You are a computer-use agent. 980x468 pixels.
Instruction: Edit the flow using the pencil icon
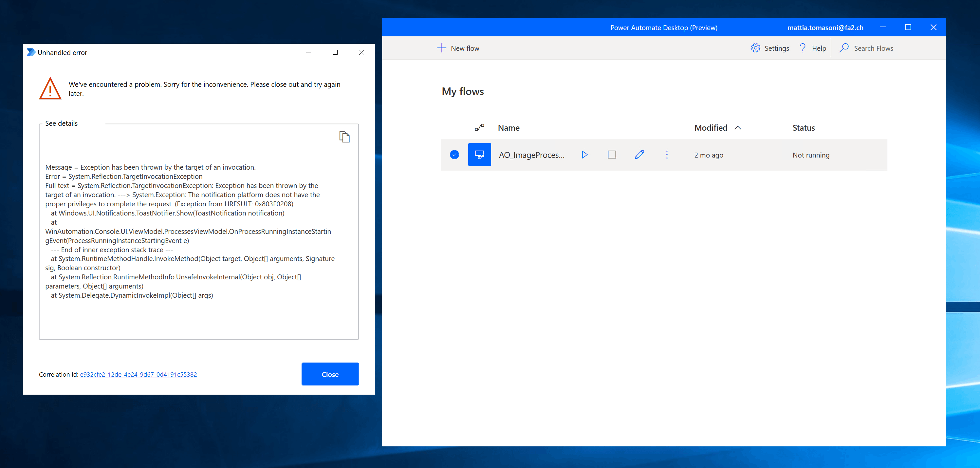[639, 155]
